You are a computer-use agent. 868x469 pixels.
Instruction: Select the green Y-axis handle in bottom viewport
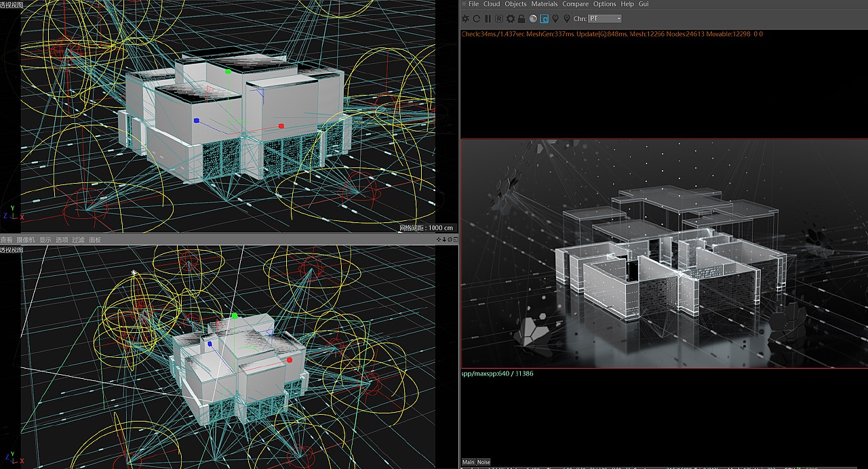[x=235, y=316]
